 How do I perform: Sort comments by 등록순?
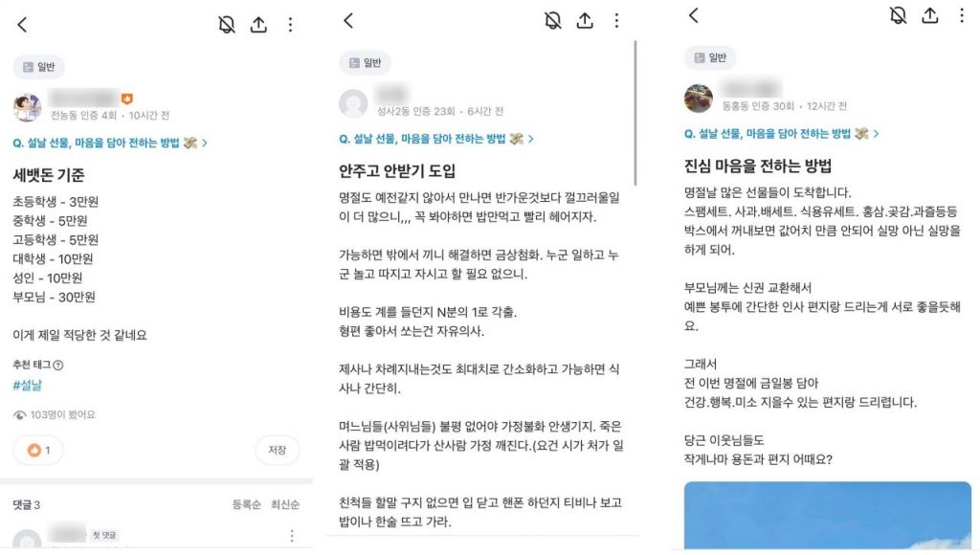tap(246, 504)
